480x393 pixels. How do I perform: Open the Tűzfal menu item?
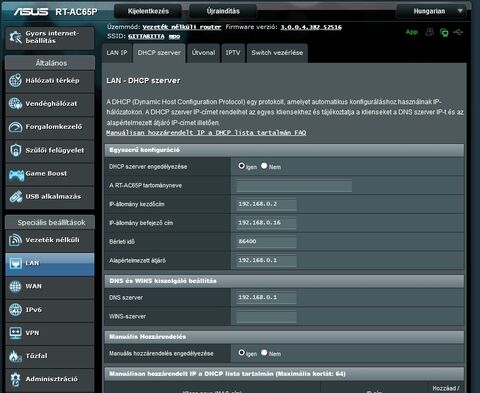50,356
